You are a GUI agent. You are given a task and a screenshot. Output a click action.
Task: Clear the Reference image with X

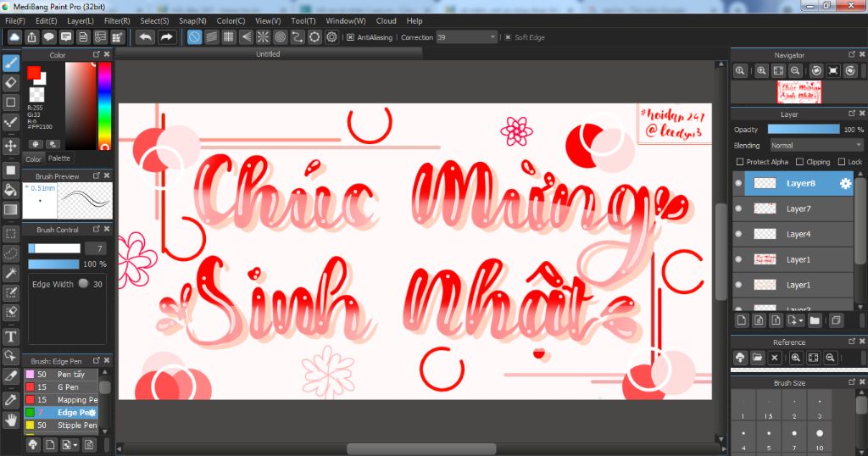coord(775,358)
